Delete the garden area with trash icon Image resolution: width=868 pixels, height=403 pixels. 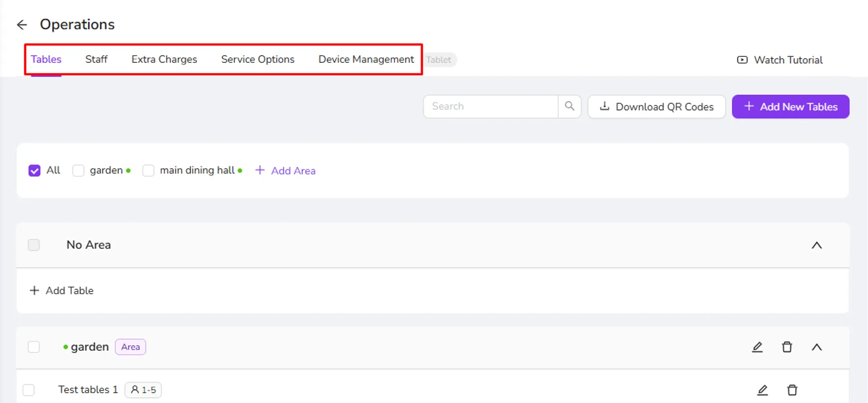pos(787,347)
